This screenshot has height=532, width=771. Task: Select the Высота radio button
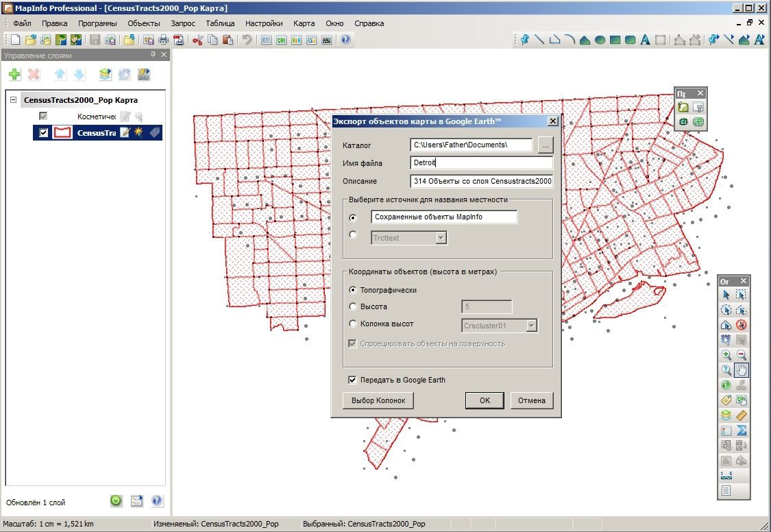tap(352, 306)
